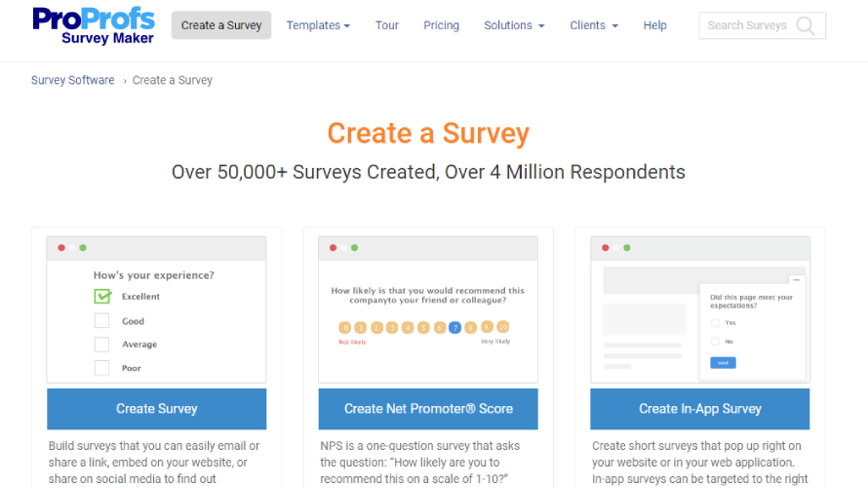This screenshot has width=868, height=488.
Task: Click the magnifier icon in search box
Action: pos(806,25)
